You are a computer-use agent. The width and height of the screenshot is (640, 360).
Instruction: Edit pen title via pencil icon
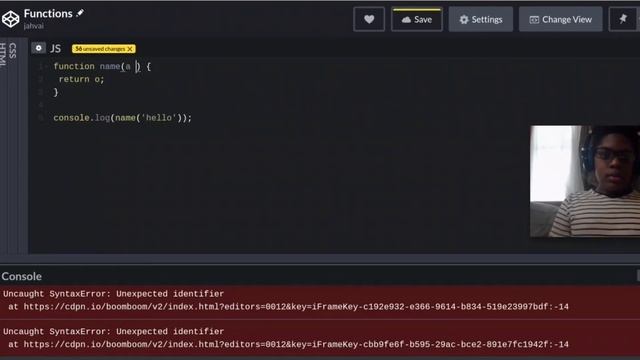[x=80, y=13]
